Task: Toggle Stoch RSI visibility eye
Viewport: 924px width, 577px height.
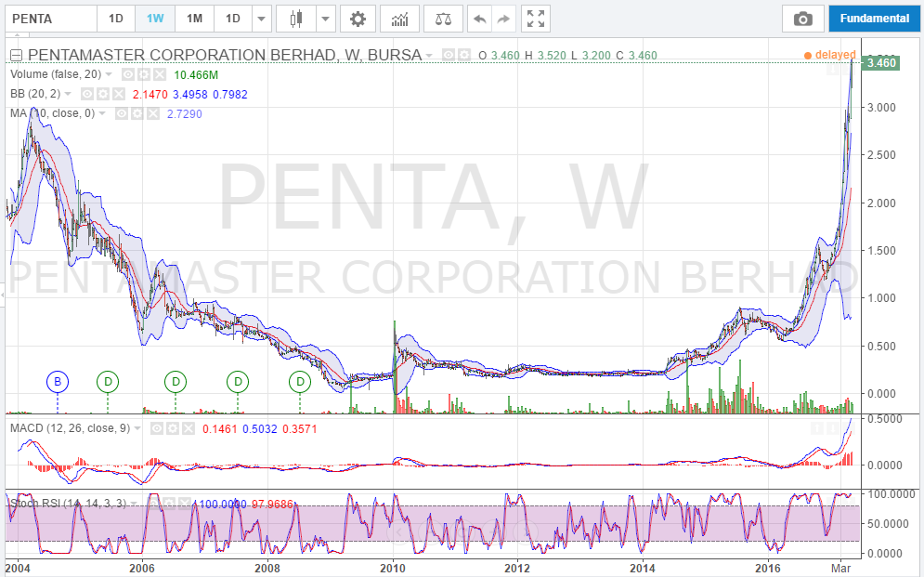Action: (154, 504)
